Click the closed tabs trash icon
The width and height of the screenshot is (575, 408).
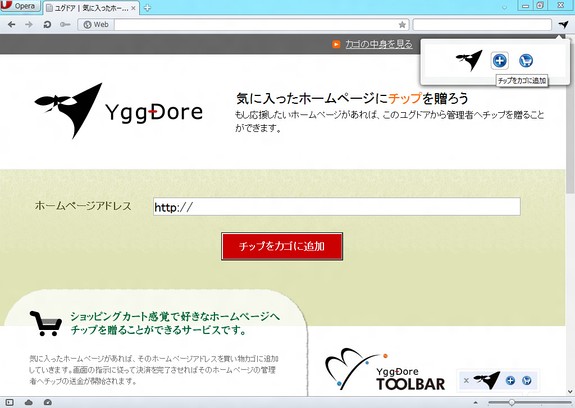pos(505,6)
